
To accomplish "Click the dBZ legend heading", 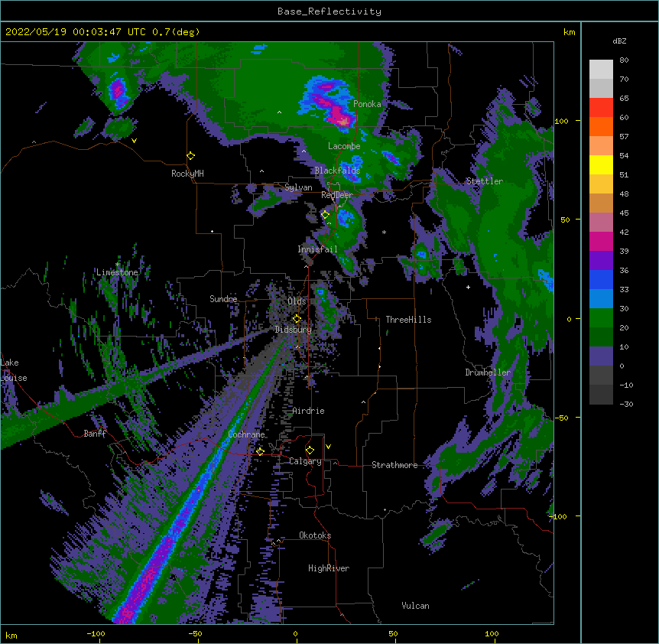I will pos(619,41).
